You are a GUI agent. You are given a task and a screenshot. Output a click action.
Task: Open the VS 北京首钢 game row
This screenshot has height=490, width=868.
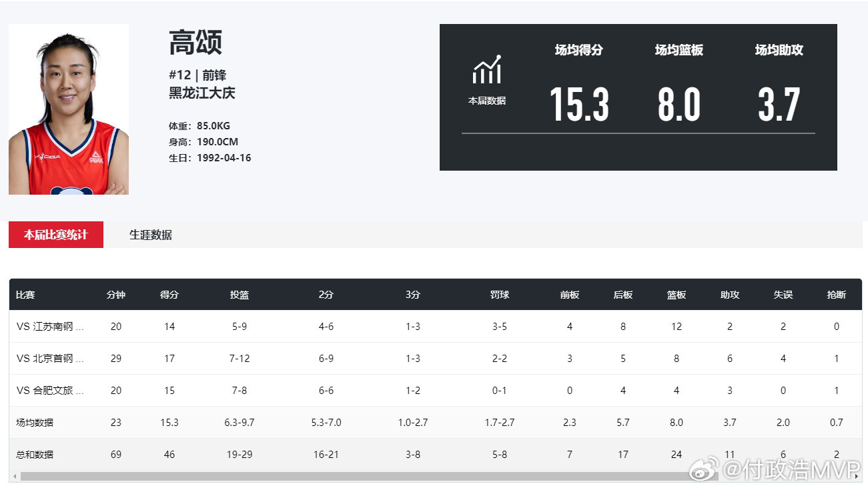tap(436, 359)
